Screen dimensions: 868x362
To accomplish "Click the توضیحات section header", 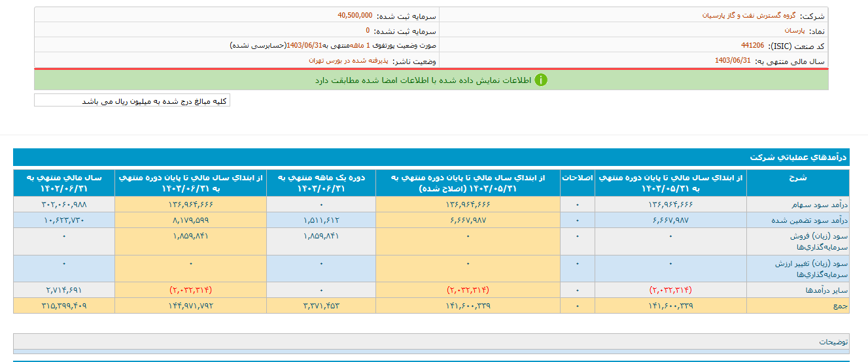I will (x=833, y=342).
